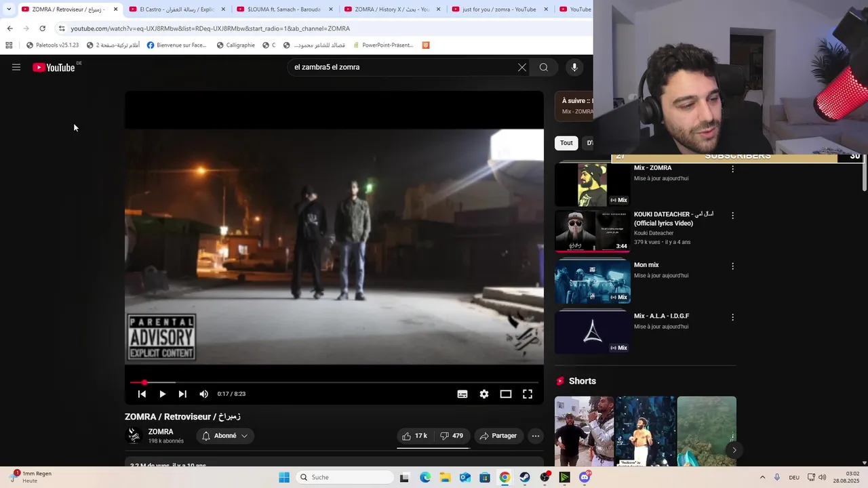Open Discord from the taskbar
This screenshot has width=868, height=488.
[x=585, y=477]
